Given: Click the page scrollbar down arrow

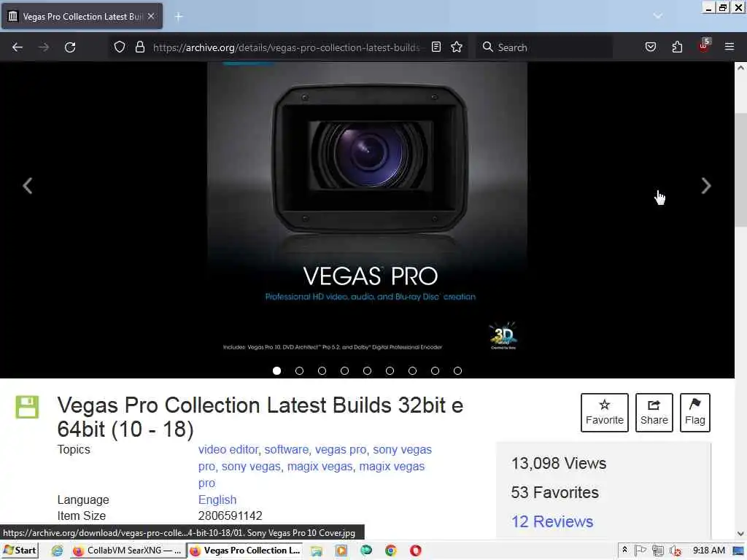Looking at the screenshot, I should coord(740,533).
